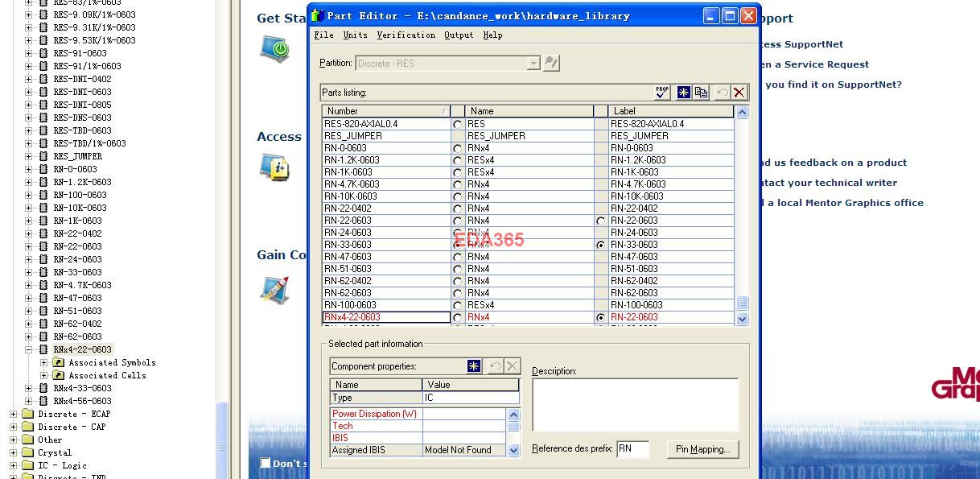The image size is (980, 479).
Task: Click parts listing scrollbar up arrow
Action: pyautogui.click(x=742, y=112)
